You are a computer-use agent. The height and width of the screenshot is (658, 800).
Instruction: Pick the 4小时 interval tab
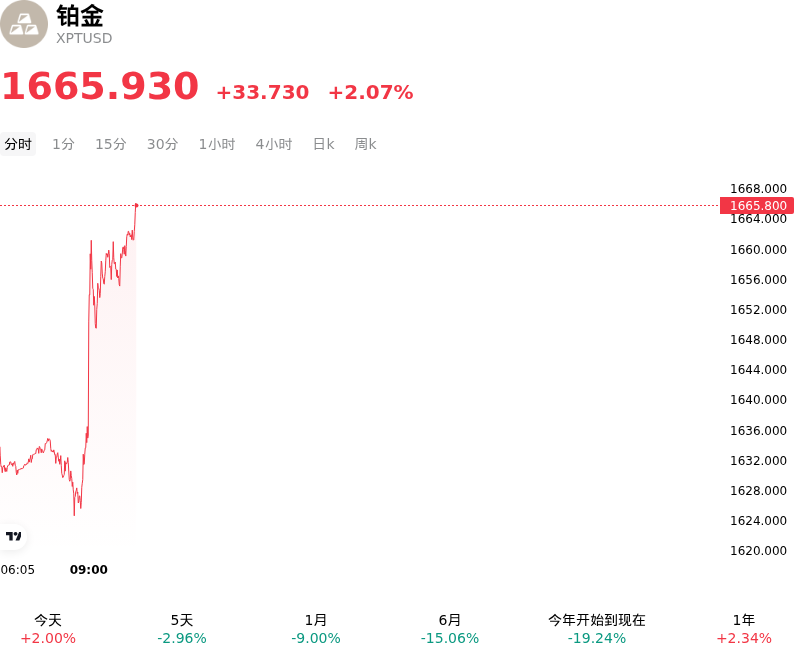tap(274, 144)
